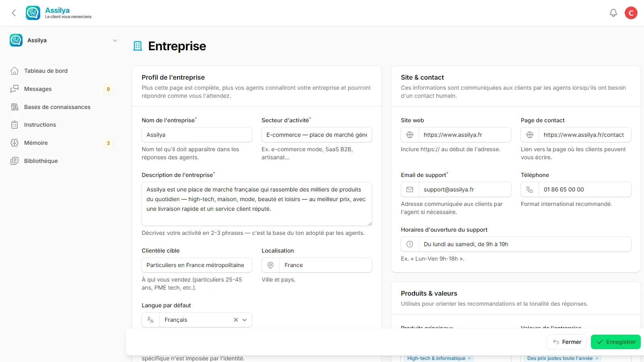Screen dimensions: 644x362
Task: Click the location pin icon
Action: (270, 265)
